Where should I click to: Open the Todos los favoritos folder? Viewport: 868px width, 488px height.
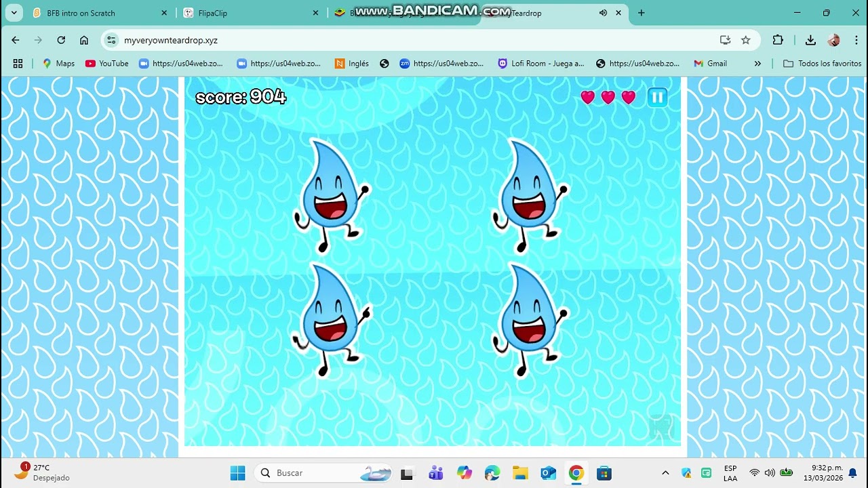pyautogui.click(x=822, y=63)
